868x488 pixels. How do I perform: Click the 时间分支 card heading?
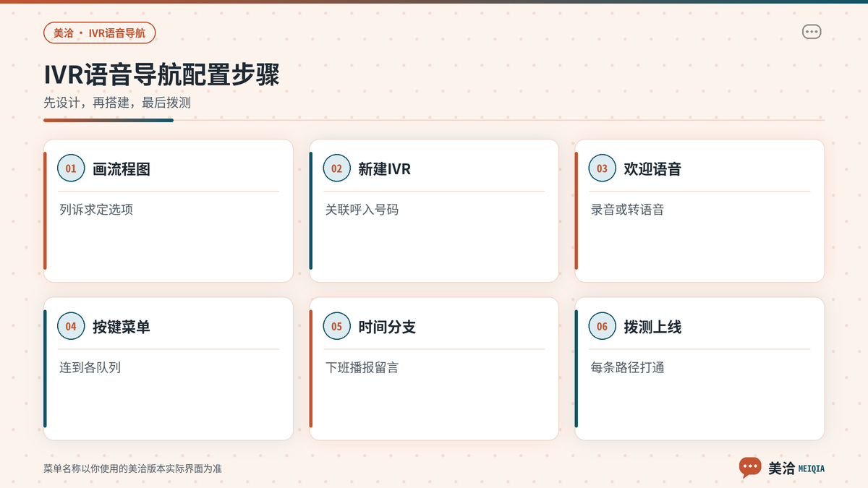tap(387, 327)
